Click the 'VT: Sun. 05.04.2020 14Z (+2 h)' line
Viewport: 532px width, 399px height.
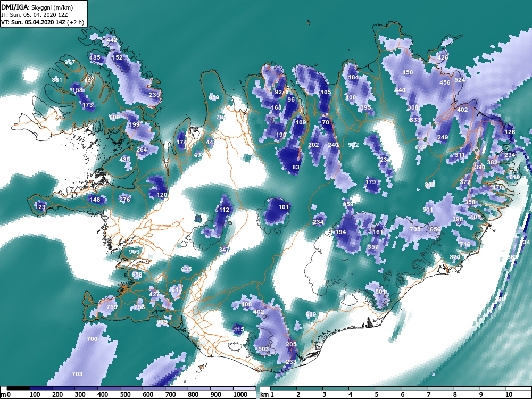[x=43, y=22]
